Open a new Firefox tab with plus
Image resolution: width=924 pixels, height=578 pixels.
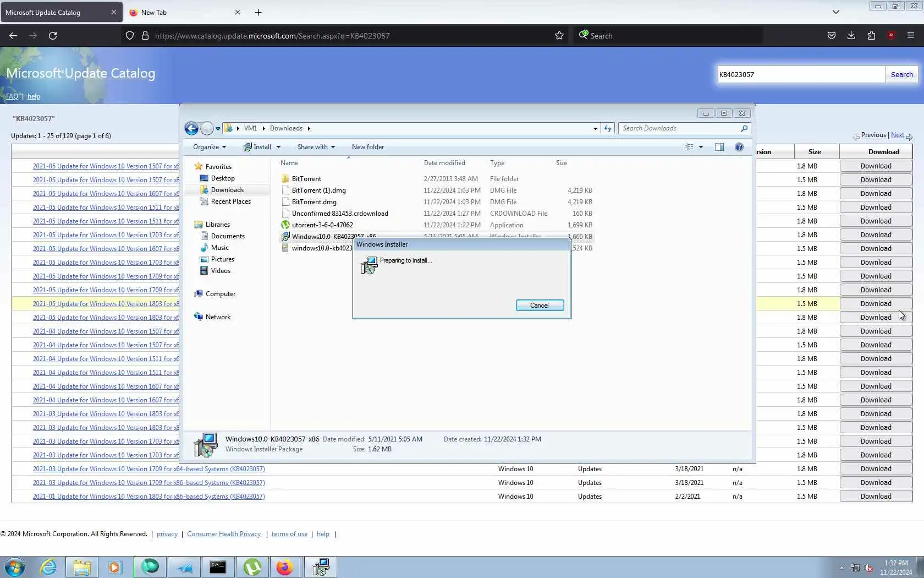coord(258,12)
